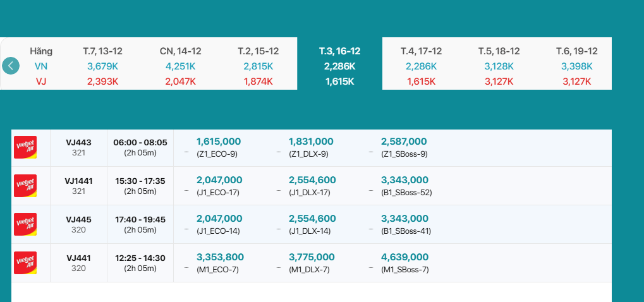The image size is (644, 302).
Task: Select the 3,775,000 Deluxe fare for VJ441
Action: [x=312, y=257]
